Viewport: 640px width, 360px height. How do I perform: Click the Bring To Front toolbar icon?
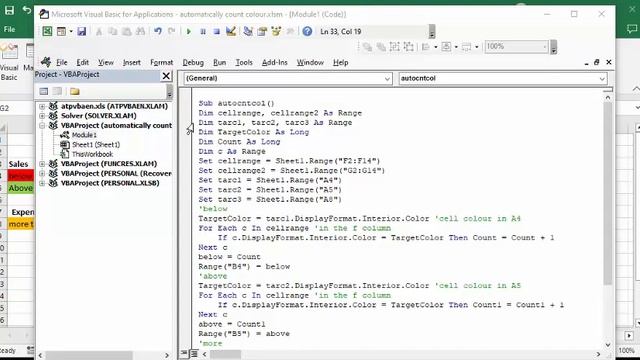click(x=367, y=47)
